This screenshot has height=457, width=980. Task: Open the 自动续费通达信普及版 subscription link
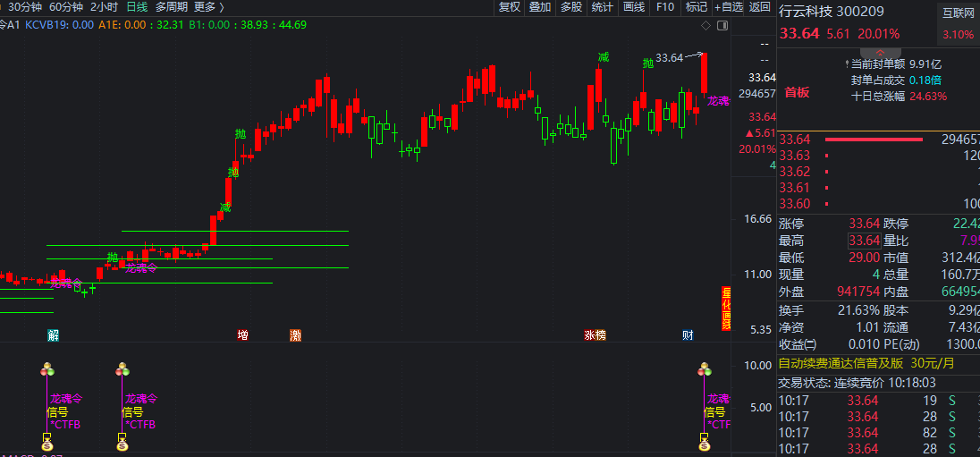tap(866, 363)
